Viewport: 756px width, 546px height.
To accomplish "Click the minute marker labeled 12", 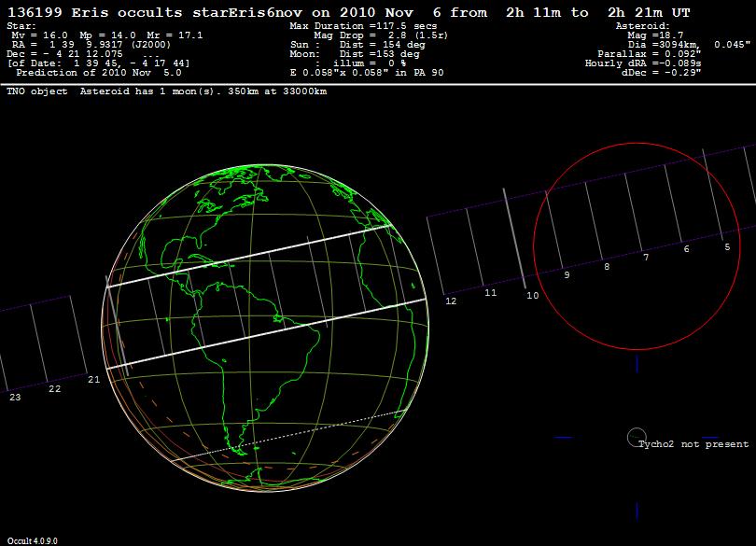I will (451, 301).
